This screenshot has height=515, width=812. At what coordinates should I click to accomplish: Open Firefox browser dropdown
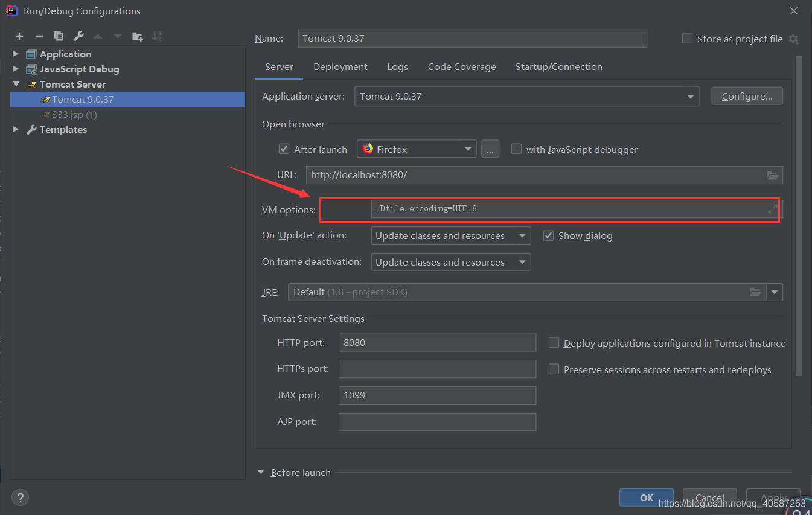[468, 149]
